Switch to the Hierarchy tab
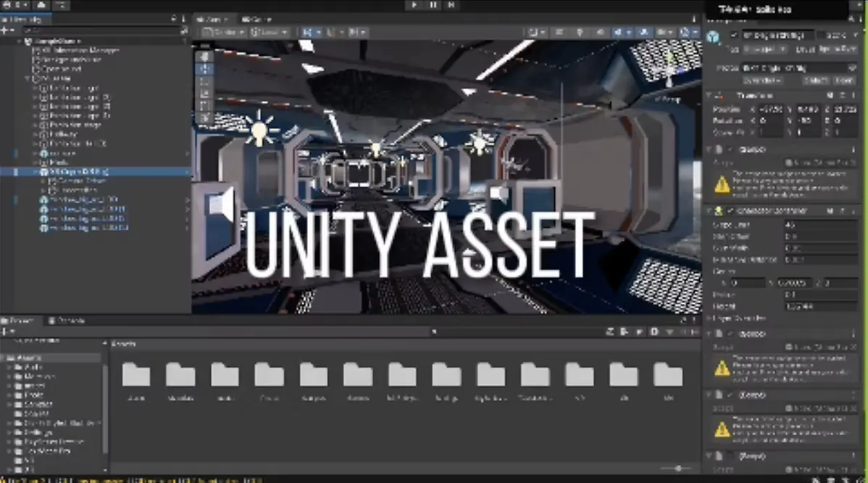The image size is (868, 483). [25, 19]
